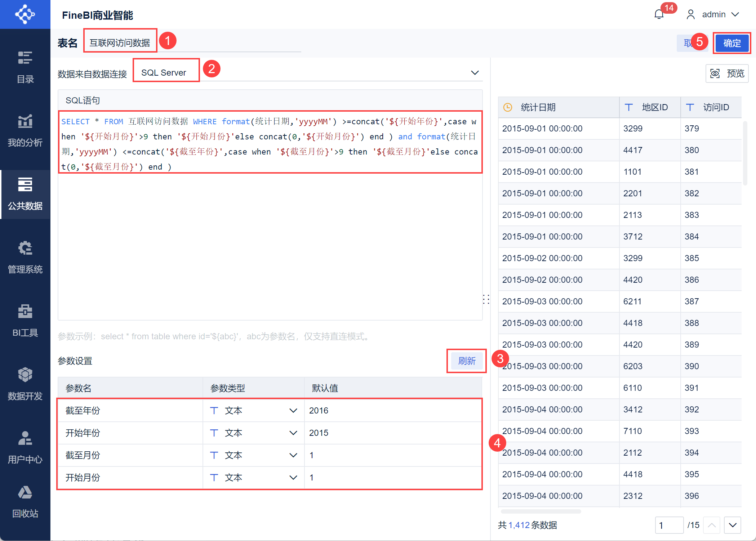Open parameter type dropdown for 截至年份

click(x=293, y=411)
